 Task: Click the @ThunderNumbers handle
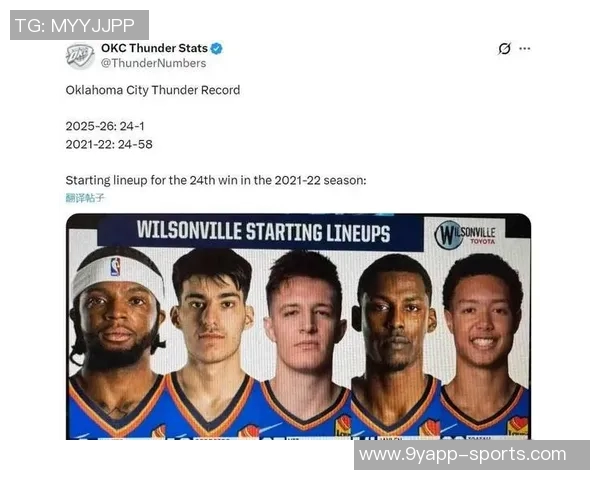(153, 63)
